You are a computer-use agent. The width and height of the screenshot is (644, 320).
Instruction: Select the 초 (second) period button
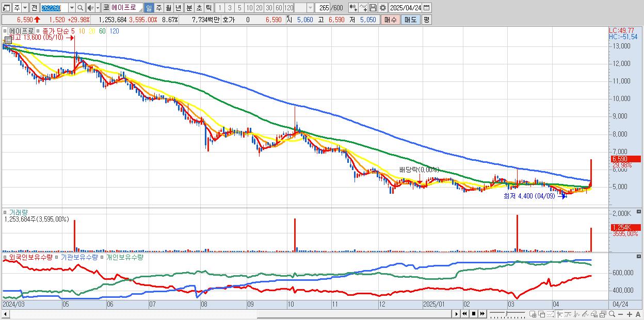coord(199,8)
